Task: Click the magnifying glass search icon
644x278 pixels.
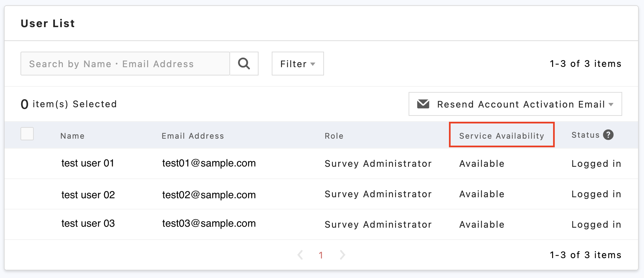Action: coord(244,64)
